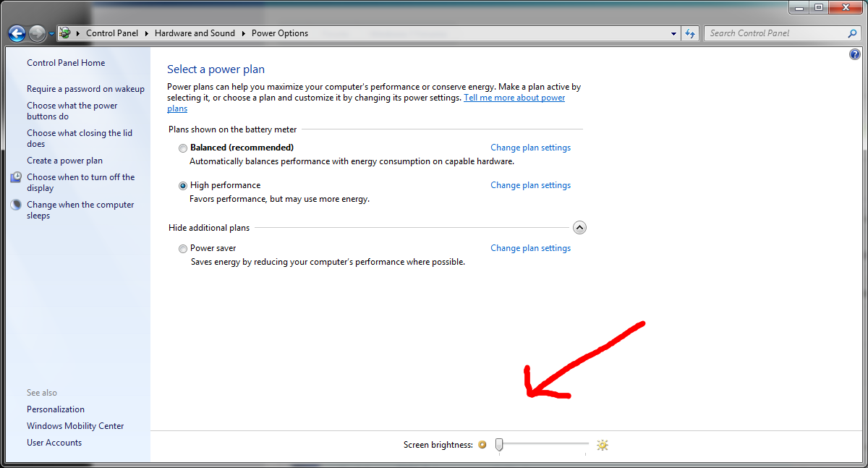
Task: Expand arrow after Hardware and Sound breadcrumb
Action: (x=244, y=33)
